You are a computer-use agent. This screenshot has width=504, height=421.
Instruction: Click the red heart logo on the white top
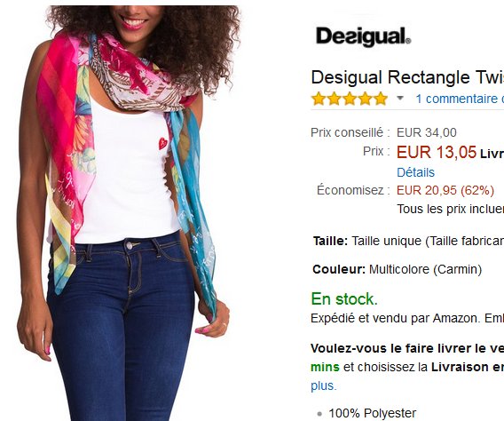coord(162,143)
